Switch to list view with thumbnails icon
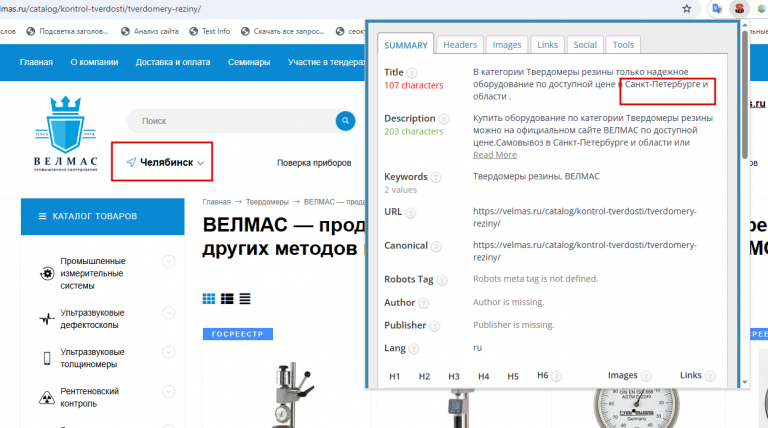The image size is (768, 428). [227, 299]
